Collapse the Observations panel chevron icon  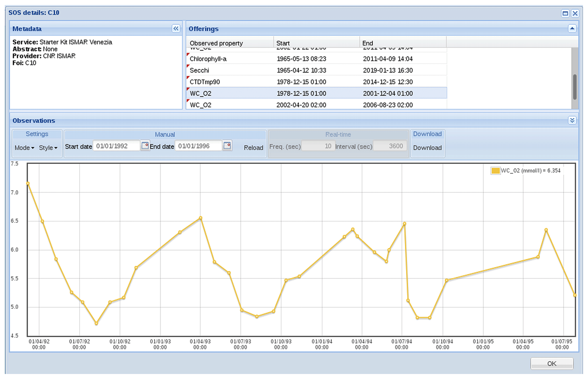click(572, 120)
